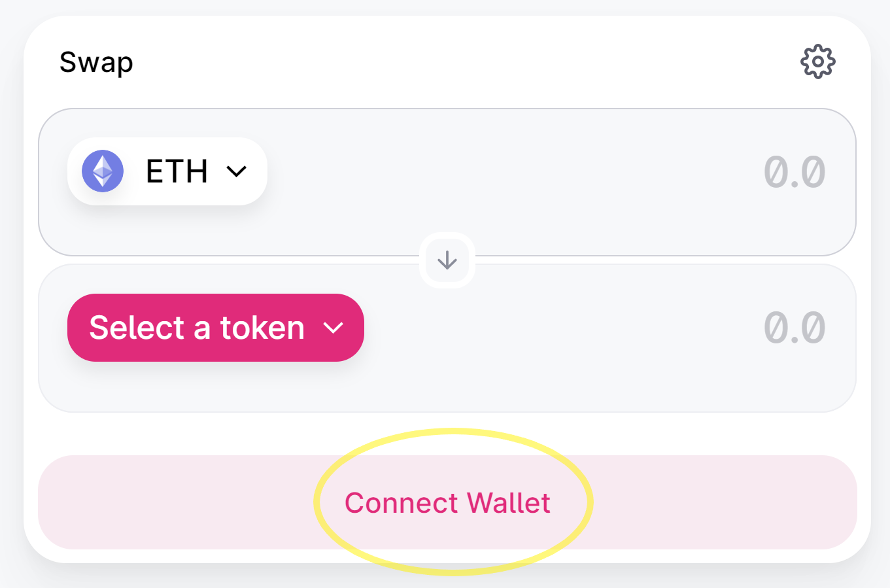Choose an output token via Select a token
890x588 pixels.
click(x=216, y=328)
